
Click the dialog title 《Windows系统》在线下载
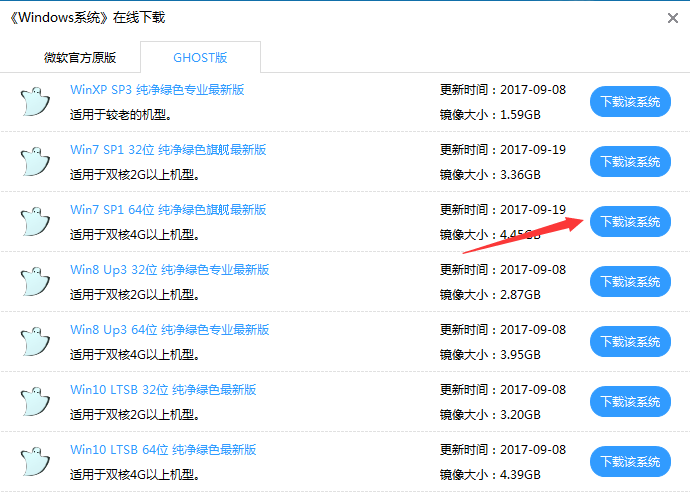pos(87,18)
